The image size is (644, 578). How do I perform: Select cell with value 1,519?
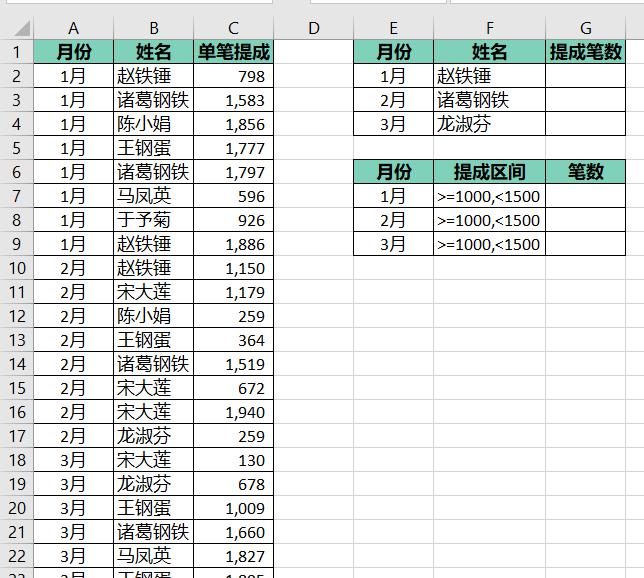[233, 364]
